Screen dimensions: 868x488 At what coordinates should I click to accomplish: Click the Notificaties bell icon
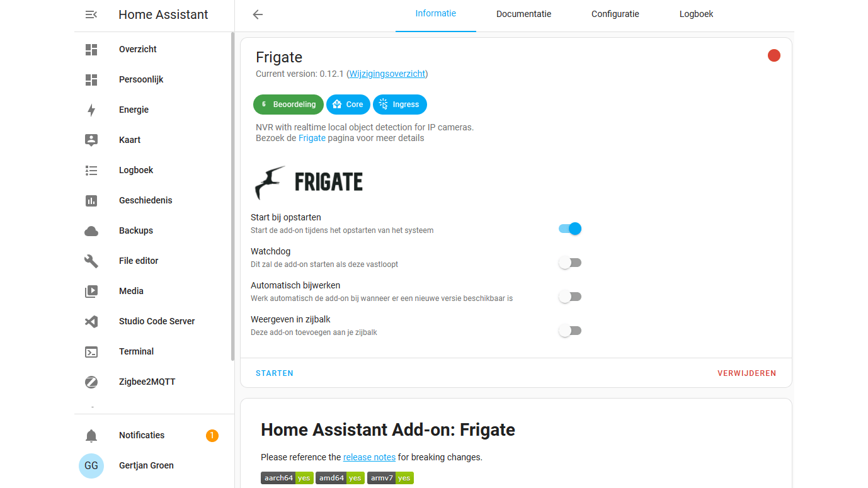(91, 436)
